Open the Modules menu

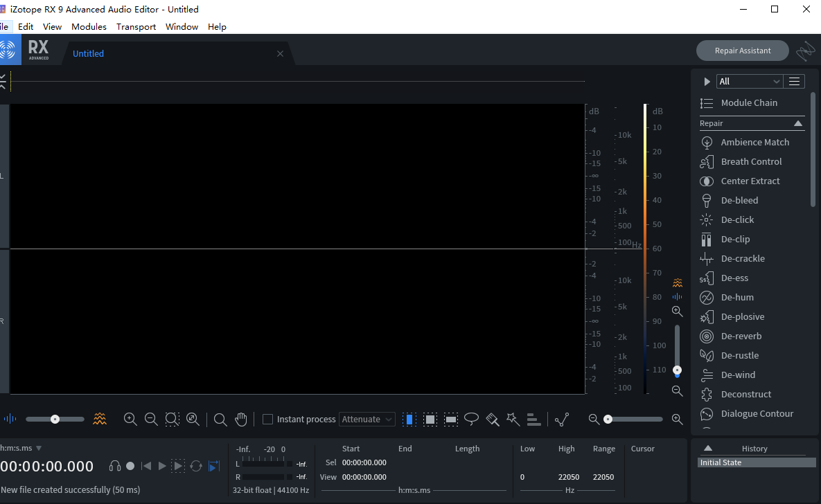coord(89,27)
